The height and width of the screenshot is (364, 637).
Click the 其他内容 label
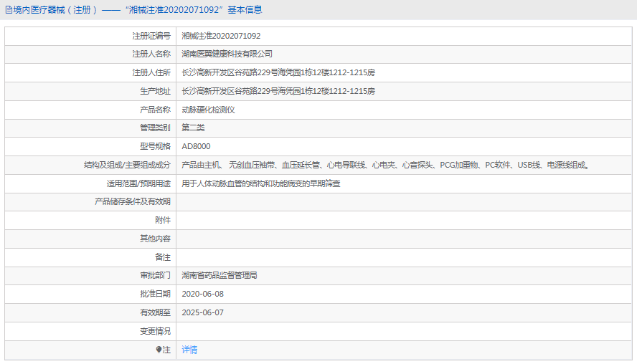(x=155, y=239)
